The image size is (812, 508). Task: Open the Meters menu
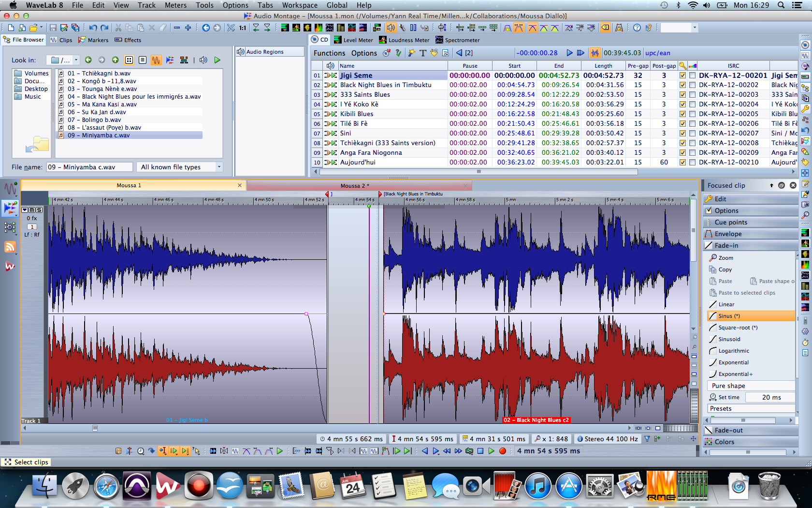(175, 5)
